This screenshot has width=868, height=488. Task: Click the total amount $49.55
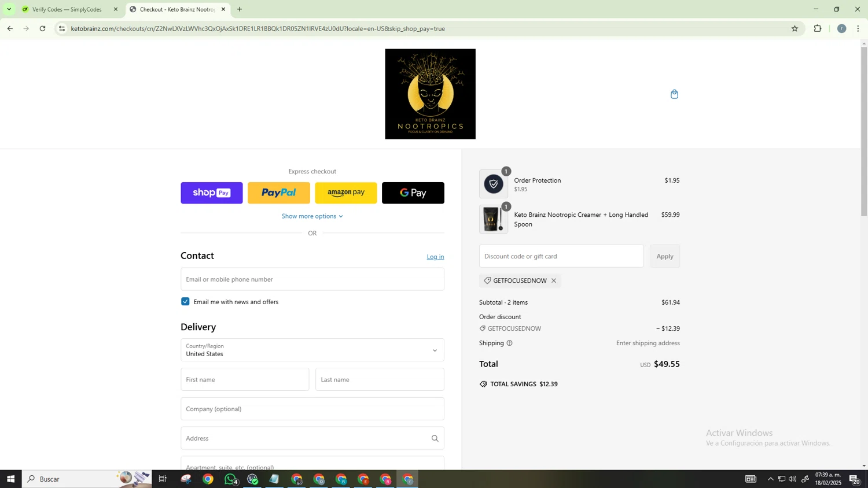coord(667,364)
